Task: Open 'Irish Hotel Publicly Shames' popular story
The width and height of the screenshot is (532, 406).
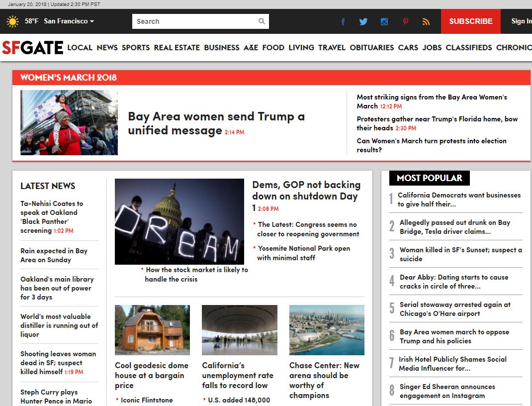Action: (x=452, y=364)
